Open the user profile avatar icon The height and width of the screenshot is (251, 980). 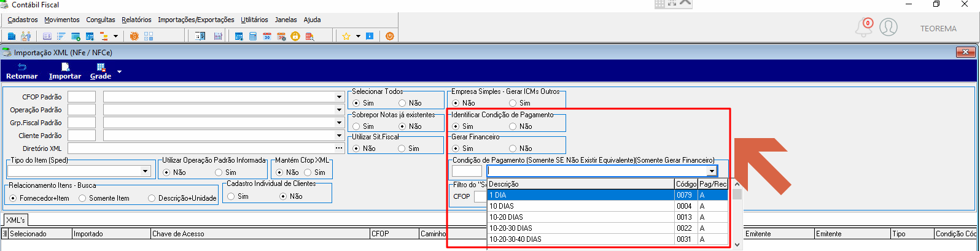(x=889, y=27)
